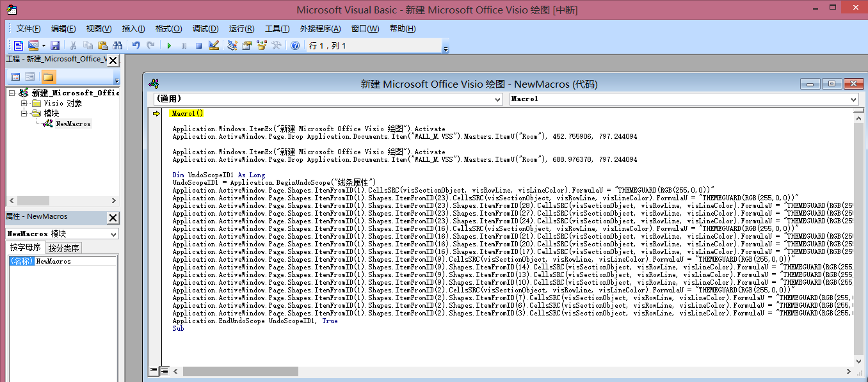Viewport: 868px width, 382px height.
Task: Click the Help question mark icon
Action: click(x=295, y=45)
